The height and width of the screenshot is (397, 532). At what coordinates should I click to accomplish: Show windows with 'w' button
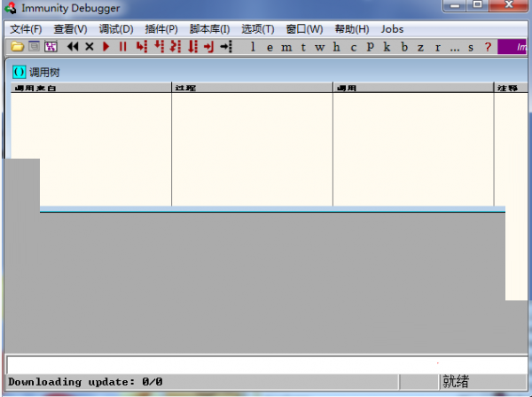(319, 48)
